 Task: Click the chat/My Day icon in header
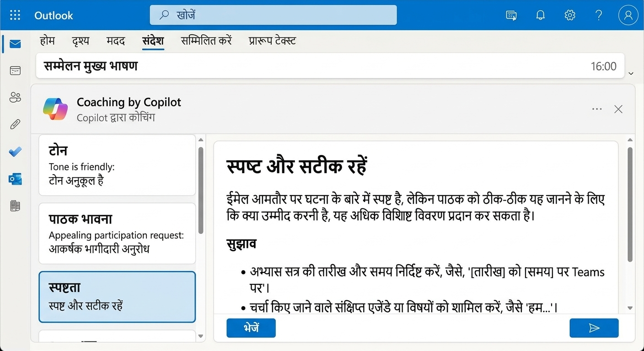coord(511,15)
